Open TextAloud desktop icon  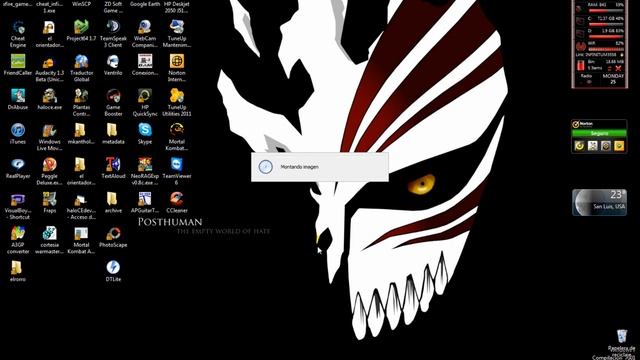[x=113, y=168]
